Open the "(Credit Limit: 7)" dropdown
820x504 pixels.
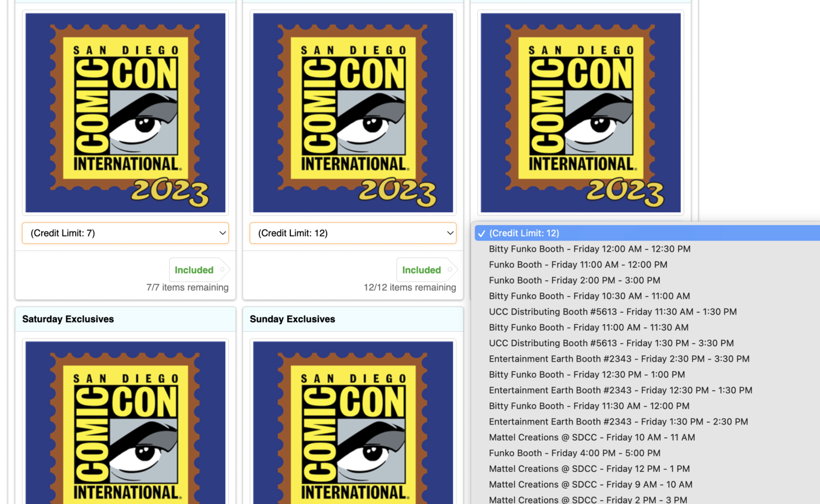click(x=125, y=233)
